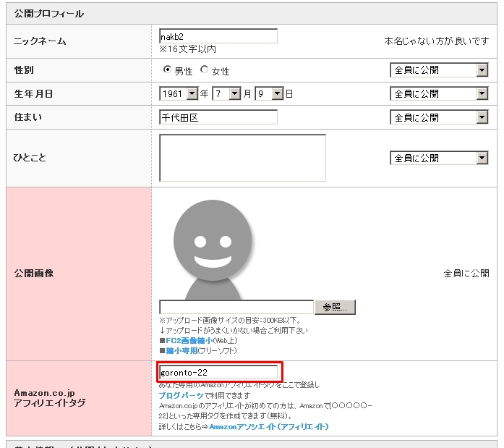Click the empty ひとこと text area
504x448 pixels.
tap(243, 158)
